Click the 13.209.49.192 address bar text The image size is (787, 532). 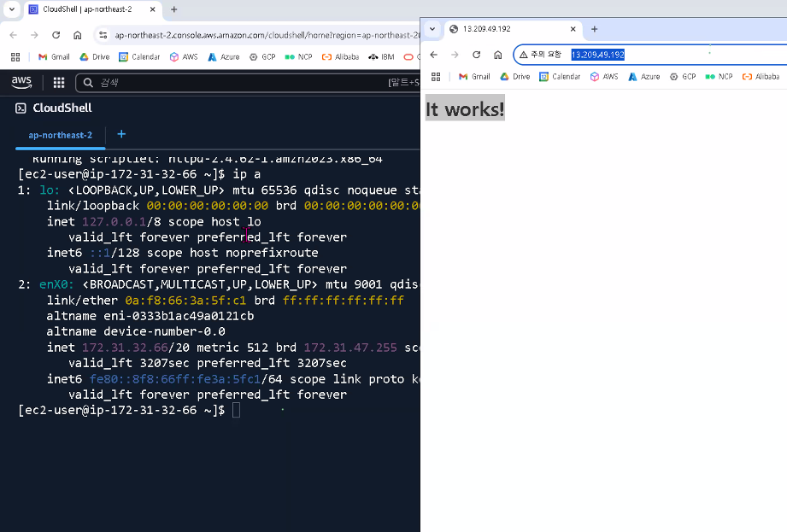point(598,55)
